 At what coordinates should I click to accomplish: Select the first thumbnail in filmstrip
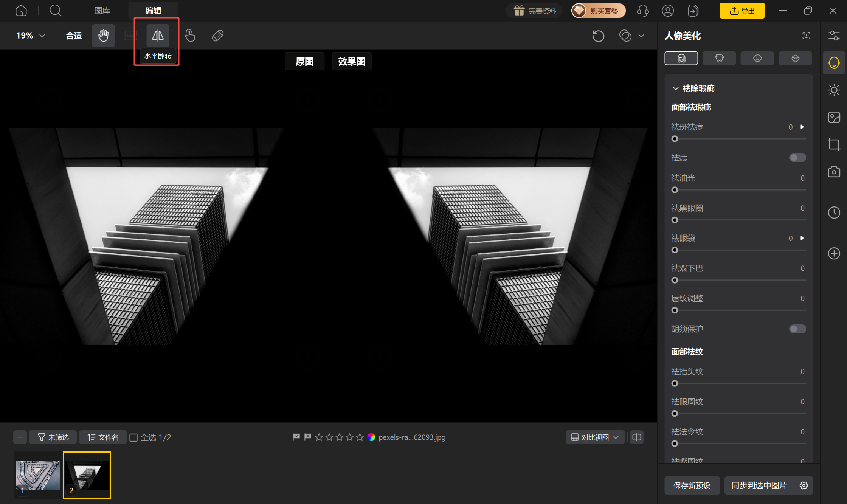pos(38,476)
